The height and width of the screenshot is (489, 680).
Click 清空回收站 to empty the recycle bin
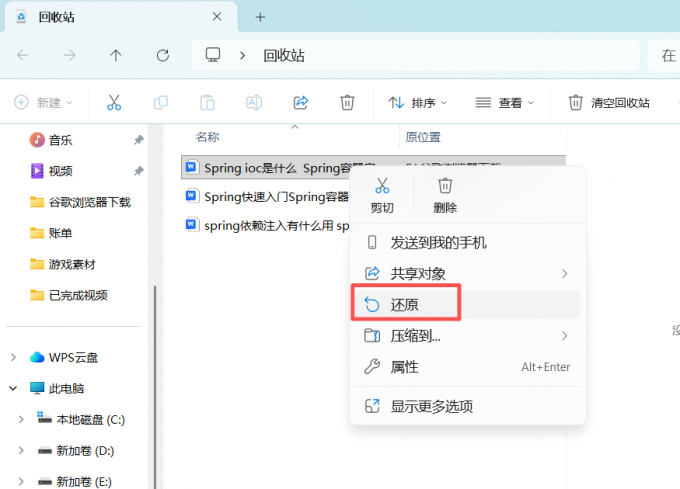click(x=609, y=103)
